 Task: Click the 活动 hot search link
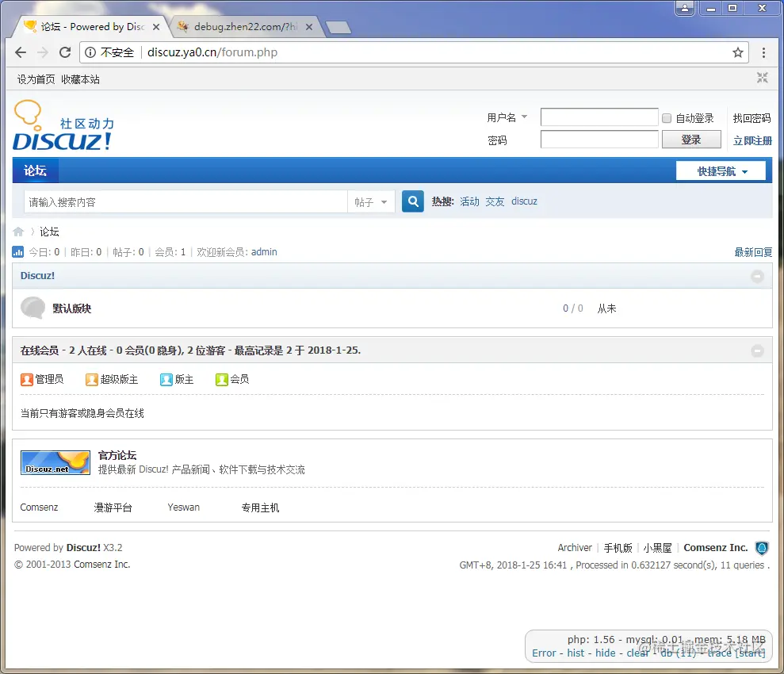pyautogui.click(x=469, y=201)
